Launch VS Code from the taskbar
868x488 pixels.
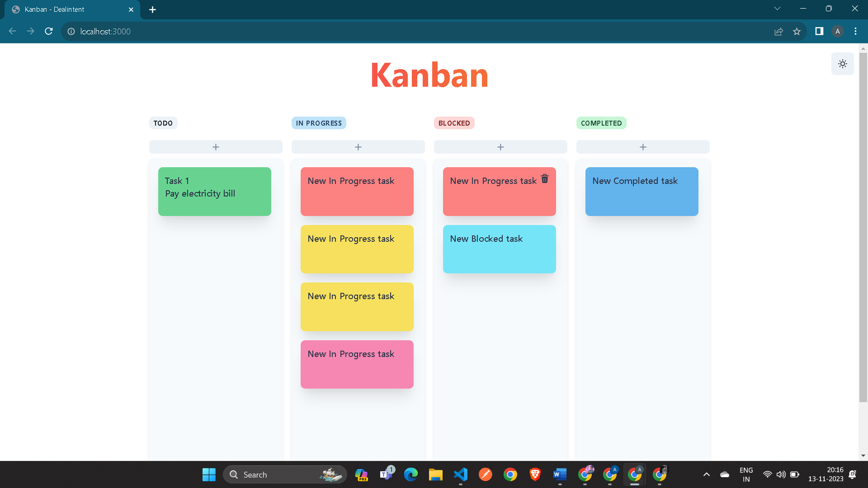[460, 474]
